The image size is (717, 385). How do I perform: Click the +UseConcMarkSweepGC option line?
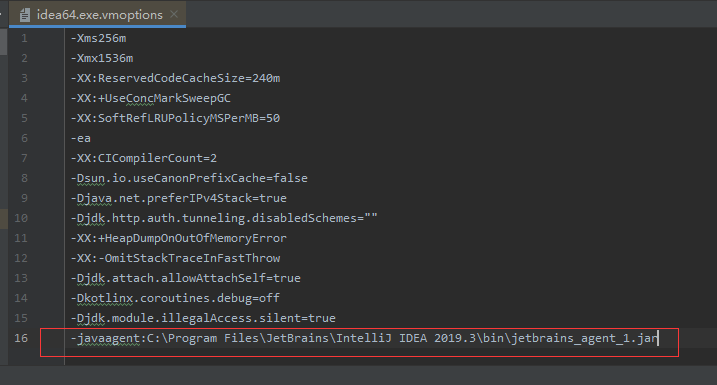coord(151,98)
